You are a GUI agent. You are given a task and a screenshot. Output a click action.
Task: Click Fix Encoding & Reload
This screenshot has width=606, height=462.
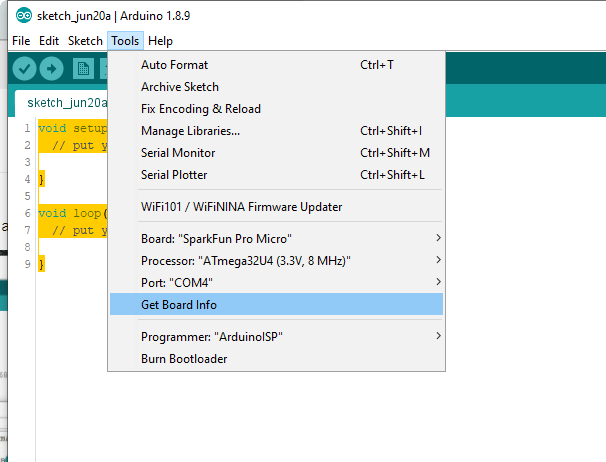276,109
